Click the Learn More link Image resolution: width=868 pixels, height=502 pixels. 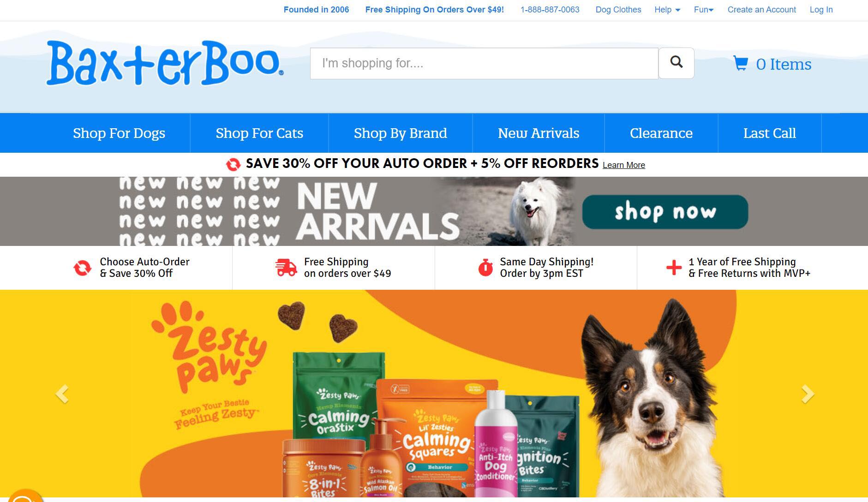[624, 165]
